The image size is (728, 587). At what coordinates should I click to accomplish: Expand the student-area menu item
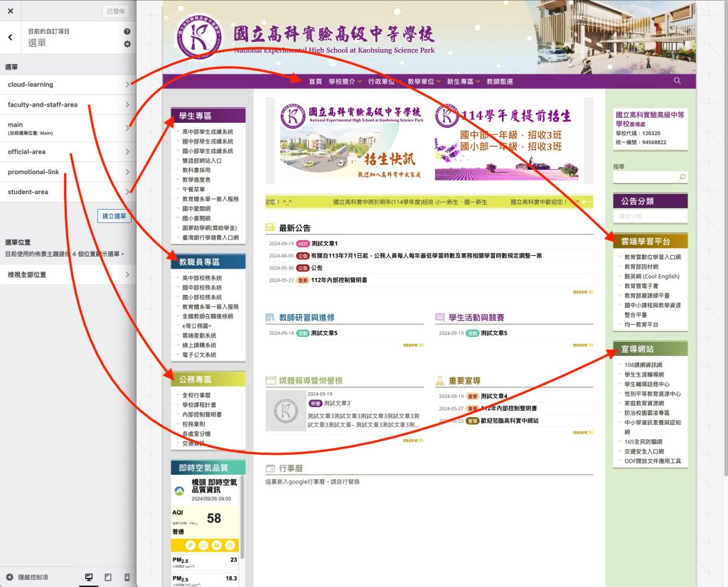[x=128, y=191]
